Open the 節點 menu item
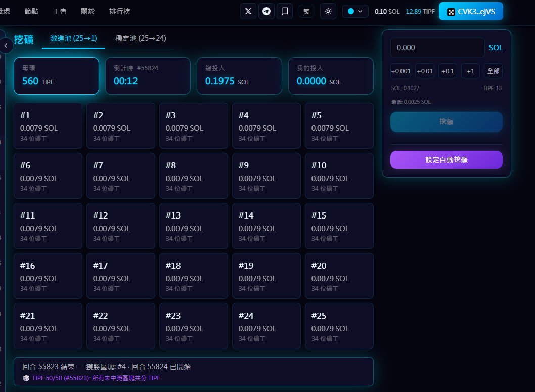535x392 pixels. pos(31,11)
